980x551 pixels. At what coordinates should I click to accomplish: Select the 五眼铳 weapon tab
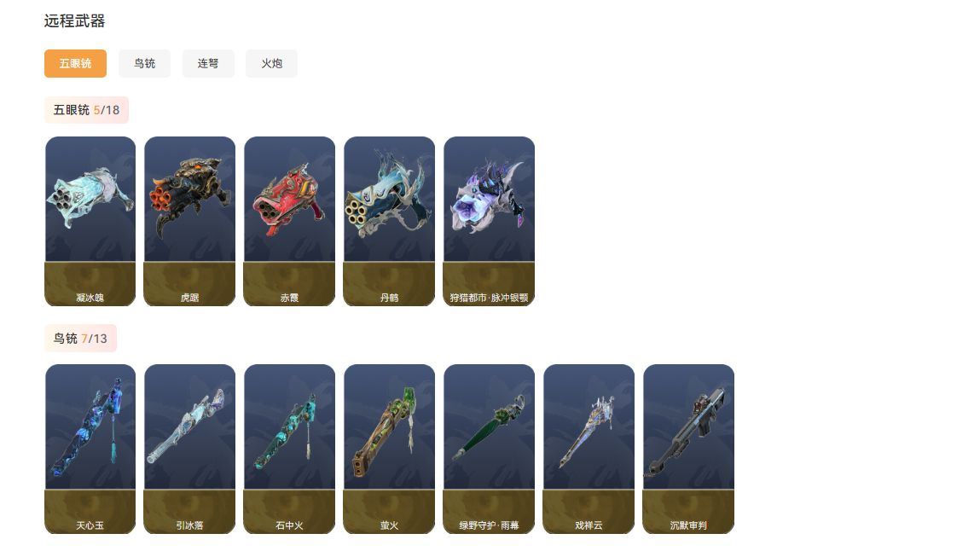click(x=75, y=64)
